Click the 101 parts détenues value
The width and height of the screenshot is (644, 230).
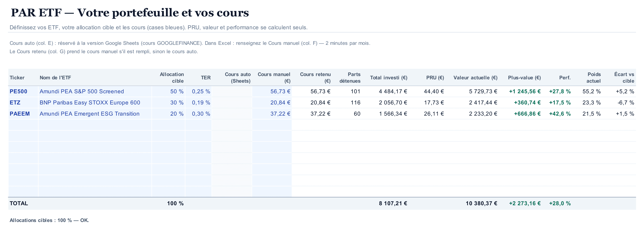coord(355,91)
